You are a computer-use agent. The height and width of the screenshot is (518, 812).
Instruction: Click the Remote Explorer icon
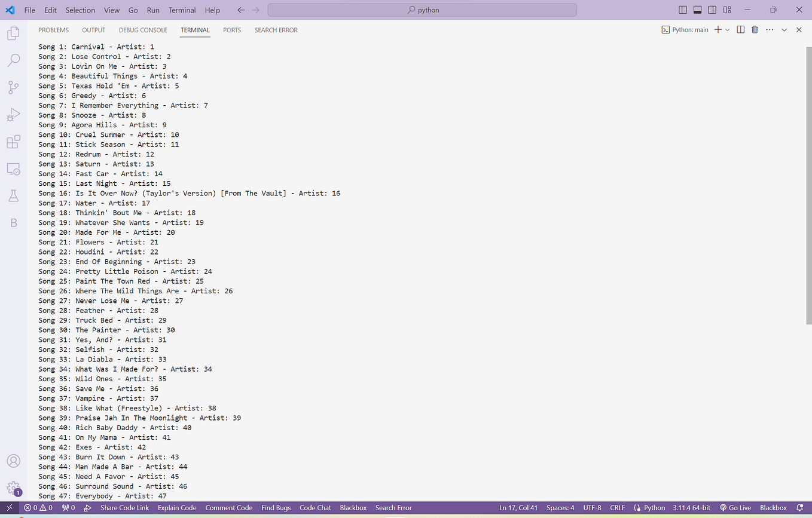click(13, 168)
